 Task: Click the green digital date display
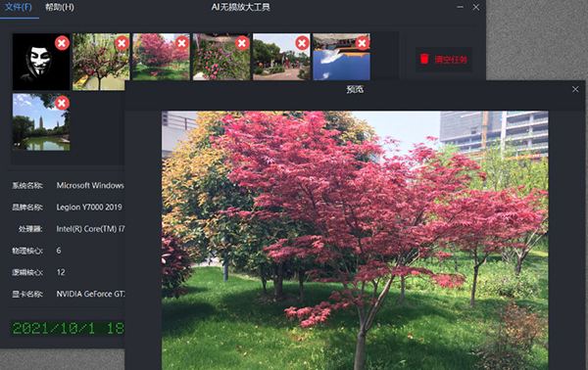(x=68, y=329)
